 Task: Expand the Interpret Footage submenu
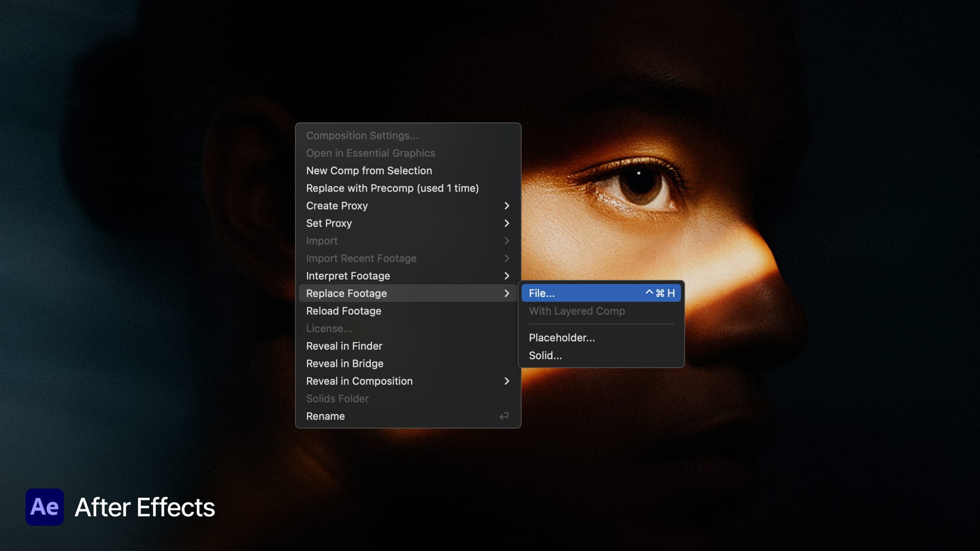507,276
